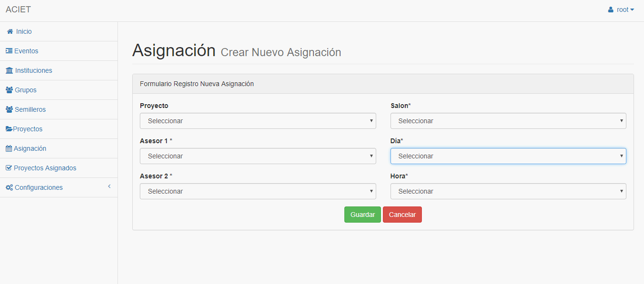Click the open folder icon beside Proyectos
The height and width of the screenshot is (284, 644).
[9, 129]
